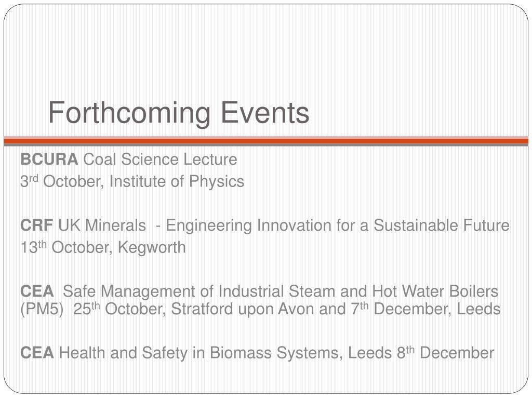This screenshot has width=532, height=399.
Task: Click the Coal Science Lecture text
Action: point(160,159)
